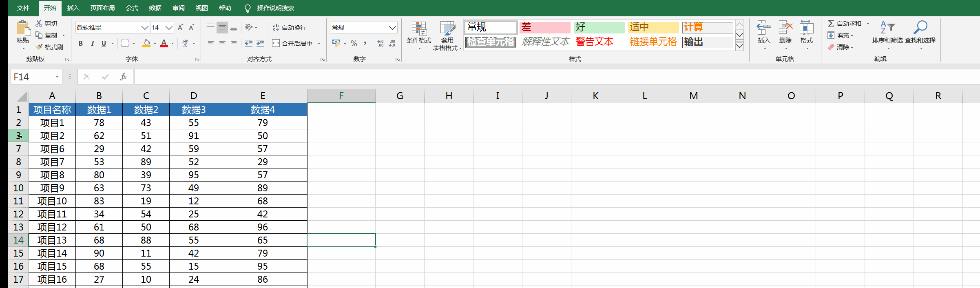Increase font size with larger A icon
980x288 pixels.
pos(180,27)
